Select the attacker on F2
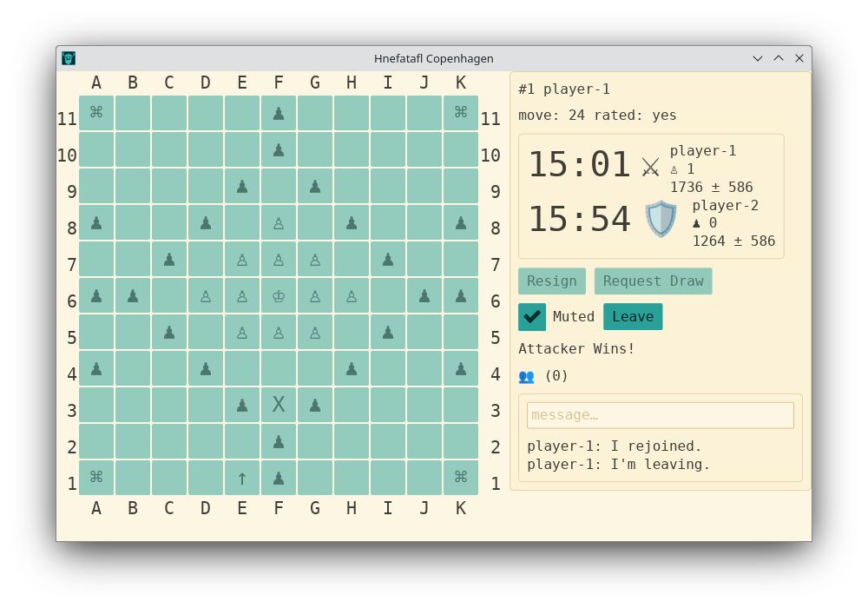The height and width of the screenshot is (608, 868). [x=279, y=442]
